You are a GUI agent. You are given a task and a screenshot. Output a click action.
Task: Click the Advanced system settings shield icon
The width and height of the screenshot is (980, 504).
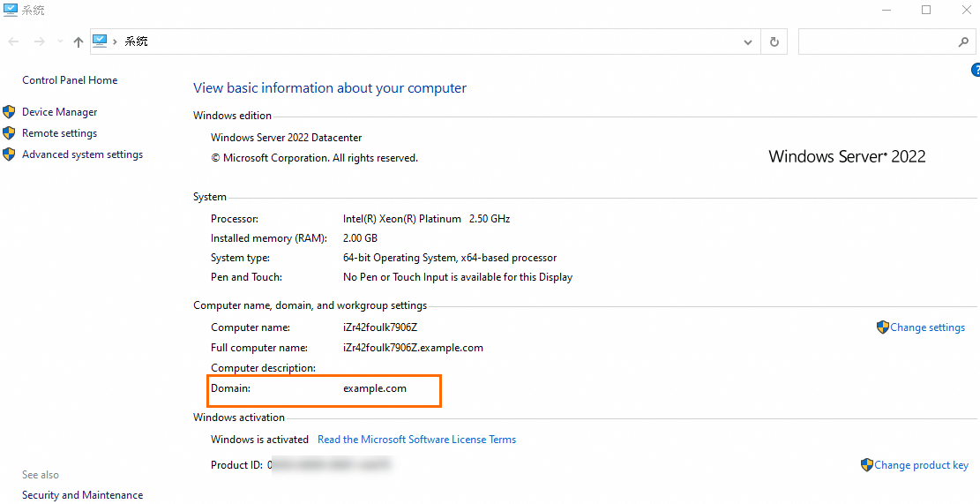(9, 154)
